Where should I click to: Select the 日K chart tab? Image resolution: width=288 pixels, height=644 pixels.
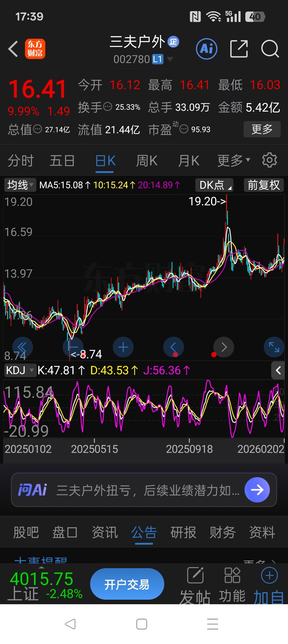pyautogui.click(x=105, y=160)
